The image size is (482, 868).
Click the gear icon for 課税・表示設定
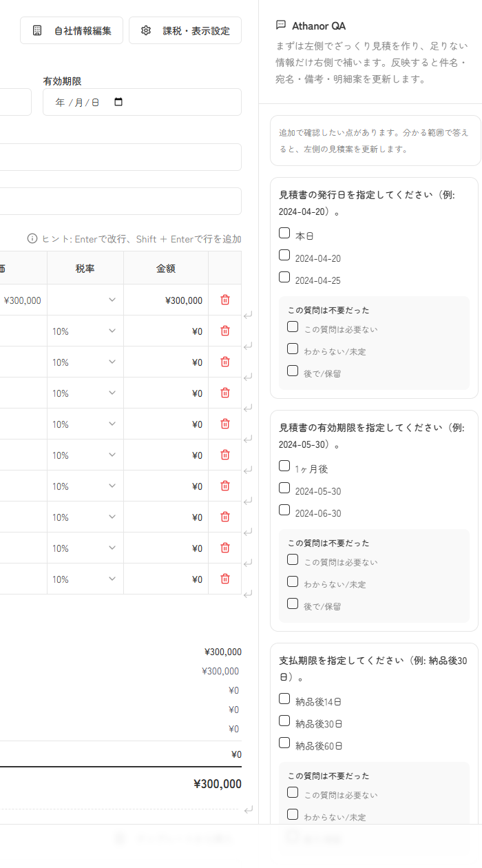click(x=145, y=30)
